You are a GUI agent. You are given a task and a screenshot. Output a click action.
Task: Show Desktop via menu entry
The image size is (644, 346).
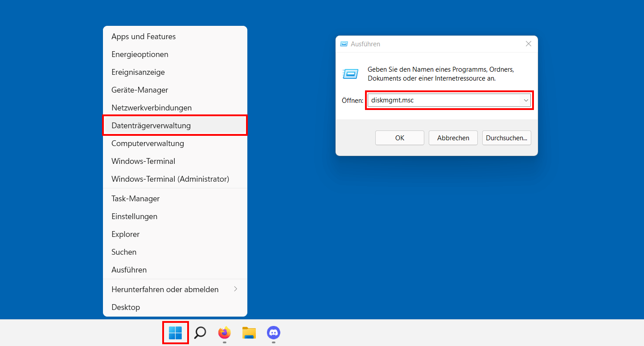175,307
